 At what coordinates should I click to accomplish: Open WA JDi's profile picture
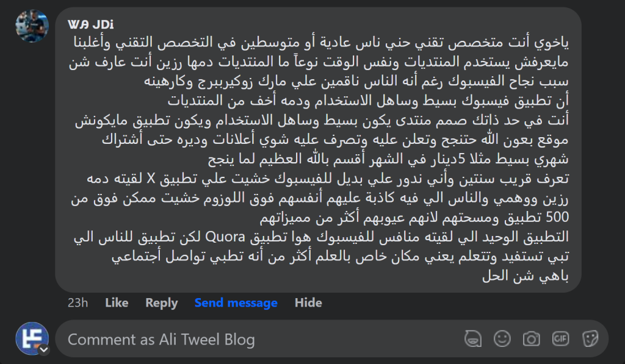point(32,26)
